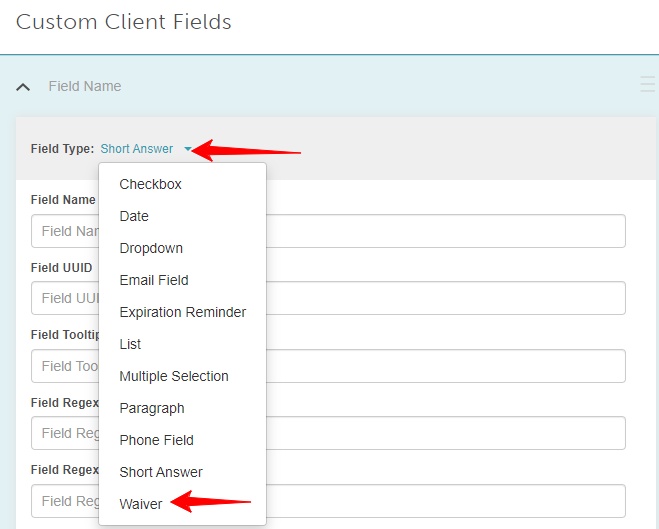Collapse the Field Name section chevron

23,87
